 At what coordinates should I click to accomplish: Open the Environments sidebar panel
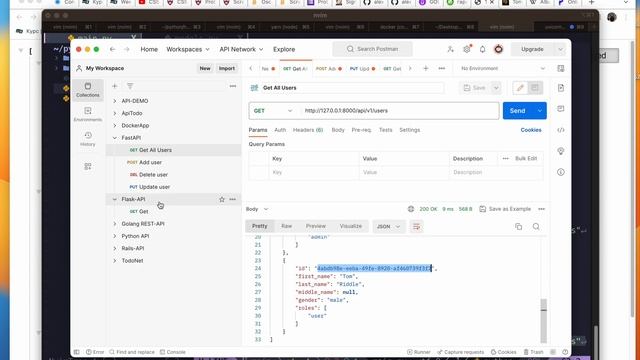tap(88, 114)
